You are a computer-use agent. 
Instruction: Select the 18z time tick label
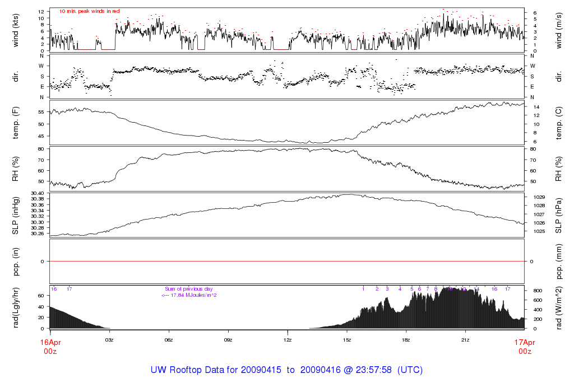click(x=406, y=339)
